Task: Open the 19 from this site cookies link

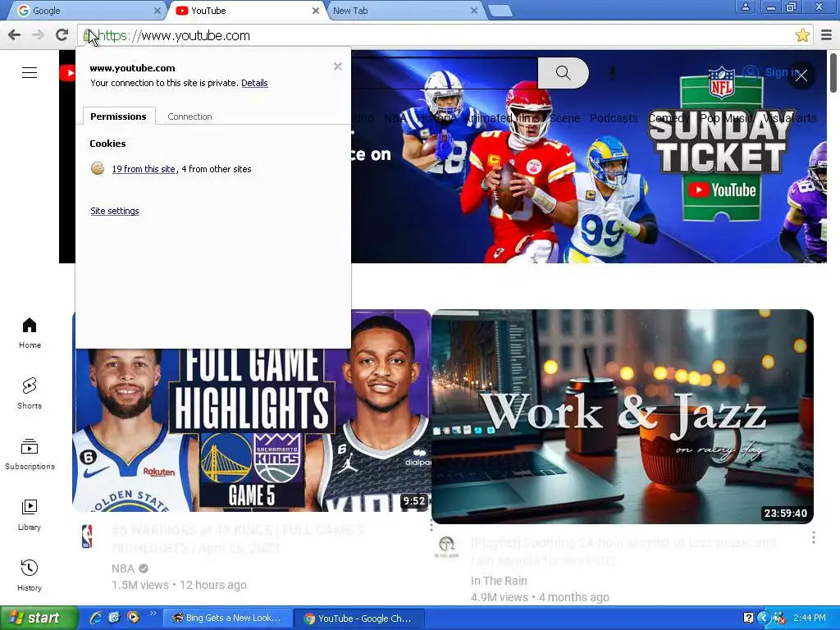Action: (x=144, y=169)
